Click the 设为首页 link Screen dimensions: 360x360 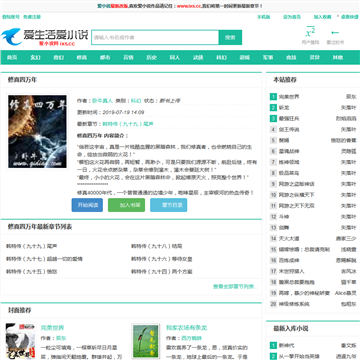pos(292,17)
